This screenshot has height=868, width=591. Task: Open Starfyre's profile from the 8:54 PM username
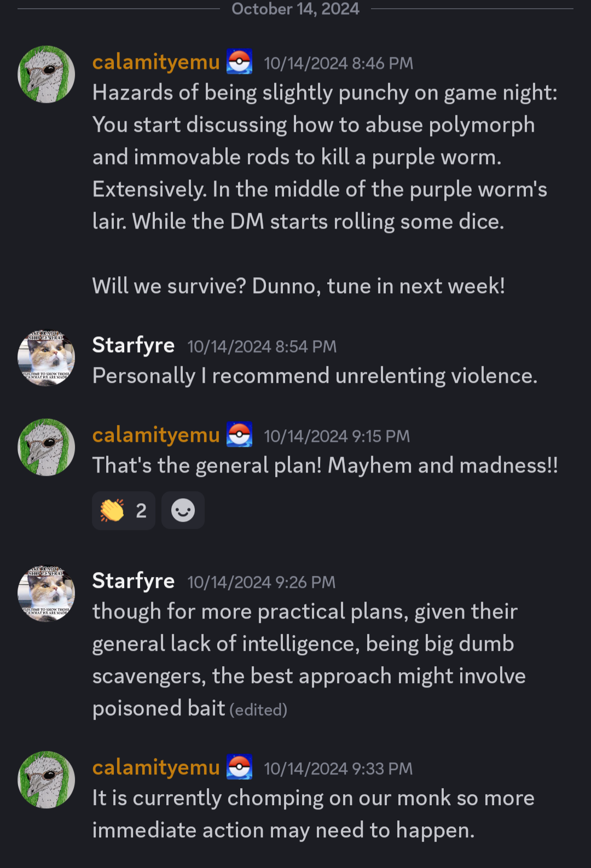click(134, 345)
